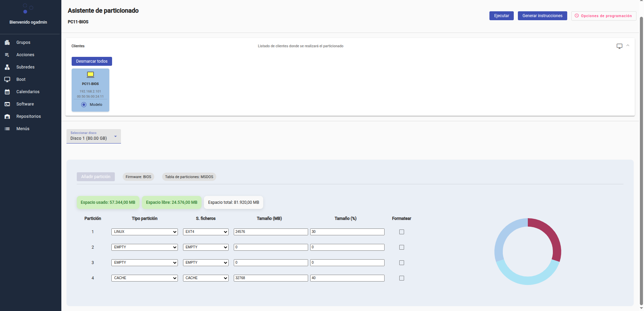
Task: Click the Boot monitor icon in sidebar
Action: [7, 79]
